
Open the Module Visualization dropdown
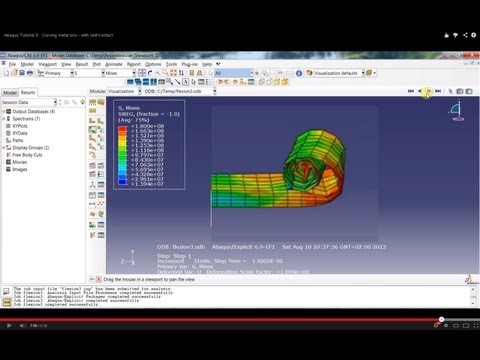(140, 91)
